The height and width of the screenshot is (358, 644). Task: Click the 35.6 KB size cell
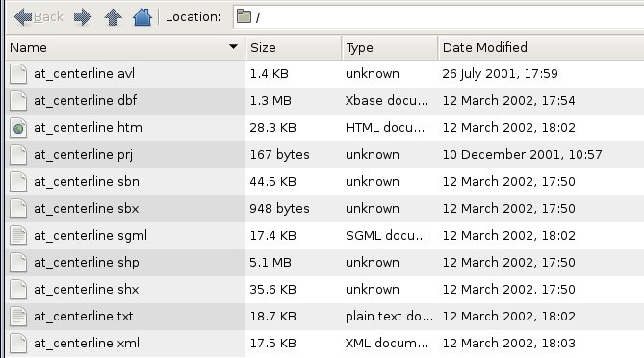(272, 290)
